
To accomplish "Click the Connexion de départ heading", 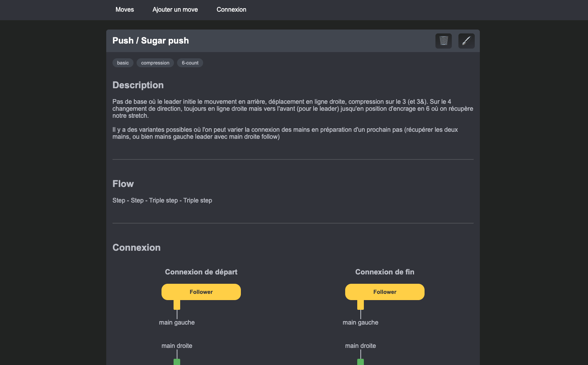I will click(201, 272).
